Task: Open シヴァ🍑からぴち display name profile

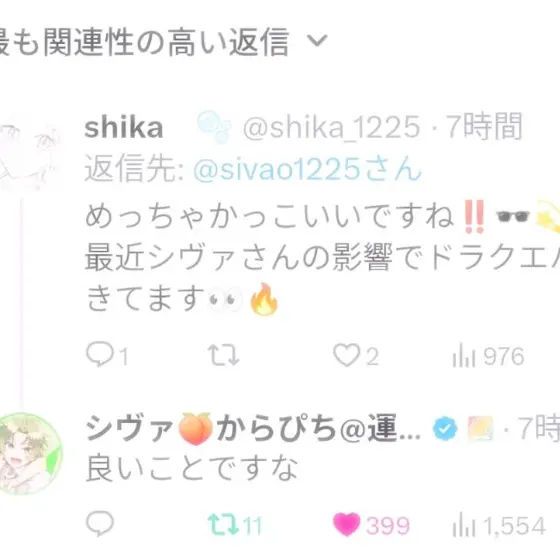Action: point(253,428)
